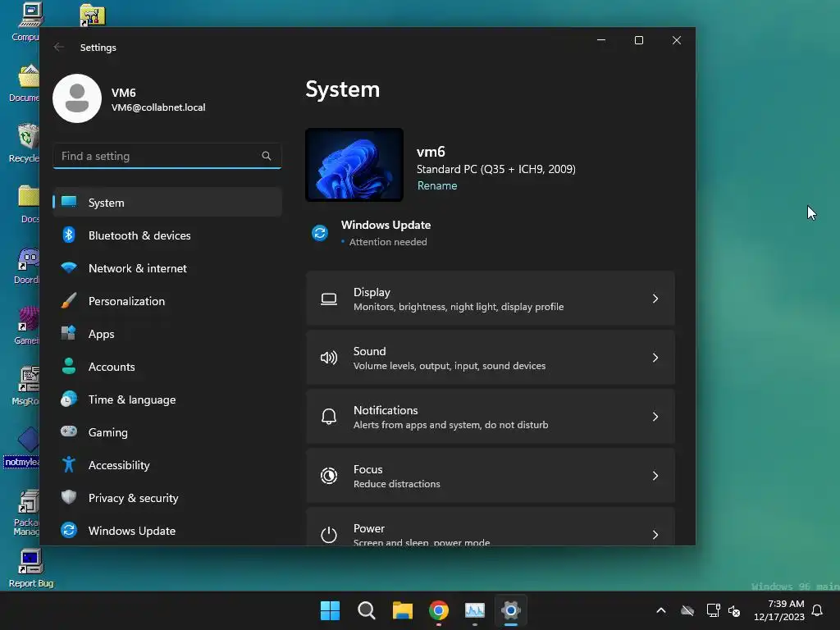Expand Display settings via its chevron
This screenshot has height=630, width=840.
click(x=655, y=299)
